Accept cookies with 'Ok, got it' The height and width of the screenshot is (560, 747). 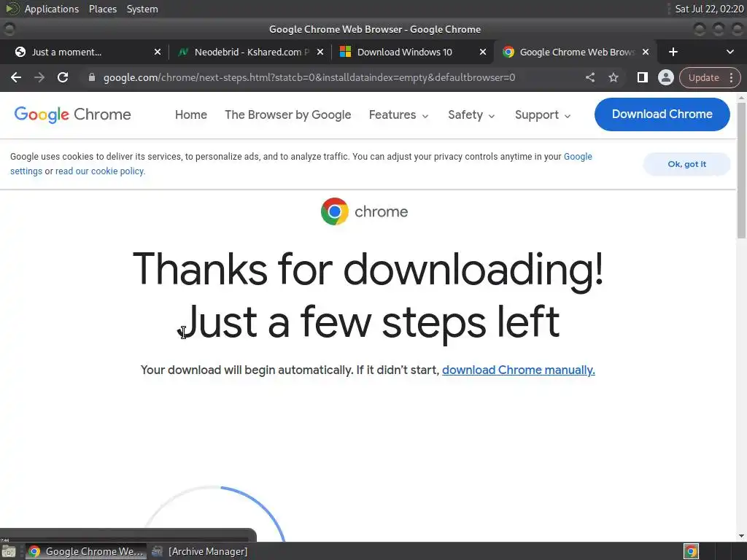pyautogui.click(x=686, y=164)
